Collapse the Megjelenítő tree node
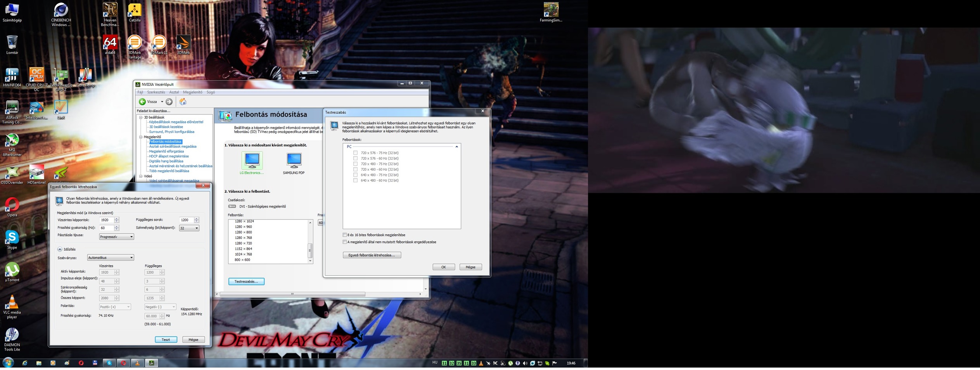The width and height of the screenshot is (980, 370). (x=141, y=137)
